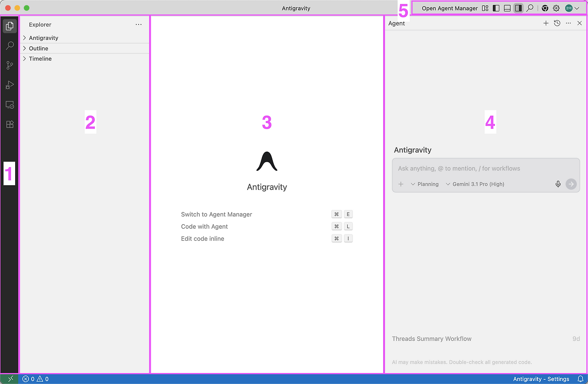Screen dimensions: 588x384
Task: Expand the Outline section
Action: point(85,48)
